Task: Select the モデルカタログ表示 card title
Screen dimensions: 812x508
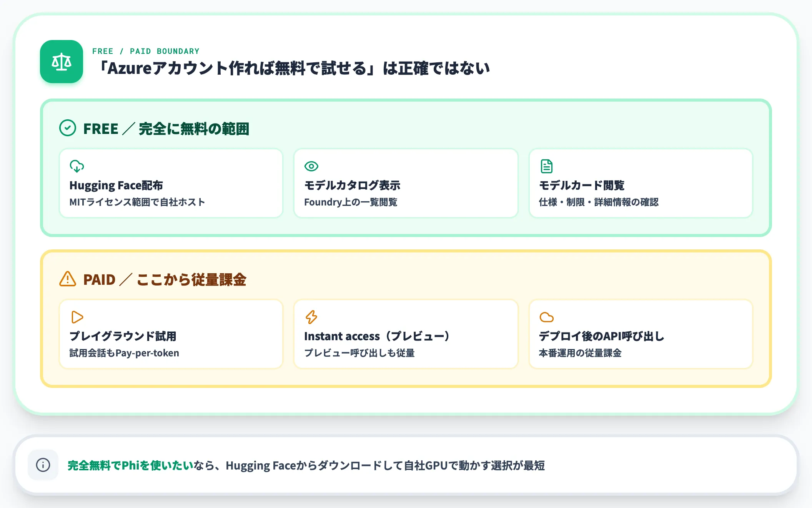Action: pyautogui.click(x=352, y=185)
